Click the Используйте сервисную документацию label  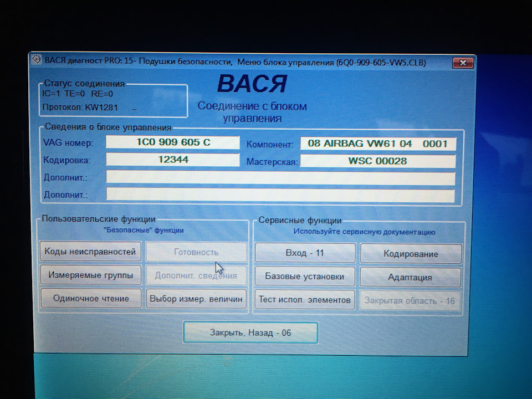pyautogui.click(x=365, y=232)
